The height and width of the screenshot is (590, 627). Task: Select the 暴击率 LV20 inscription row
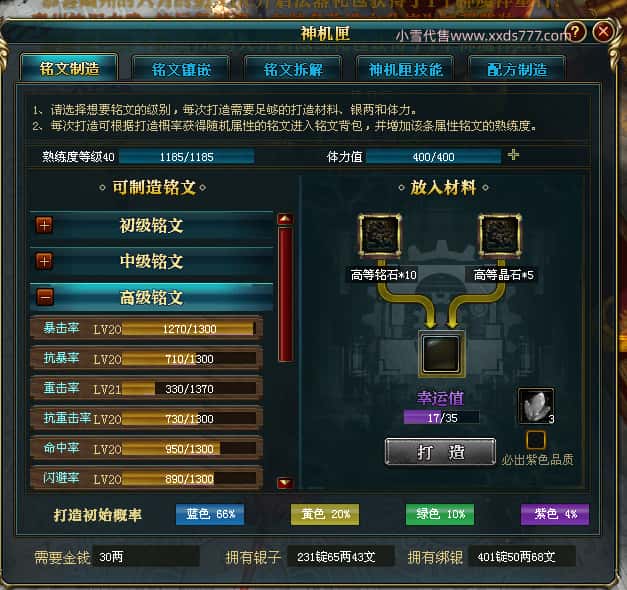coord(147,328)
